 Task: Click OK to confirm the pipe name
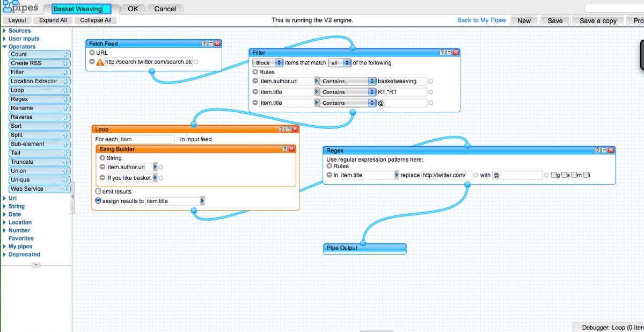133,9
